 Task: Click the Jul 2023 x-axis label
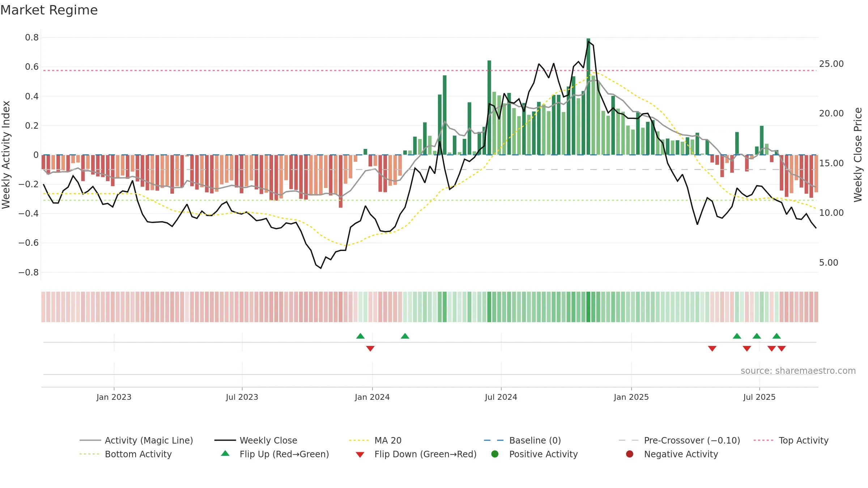pos(242,397)
